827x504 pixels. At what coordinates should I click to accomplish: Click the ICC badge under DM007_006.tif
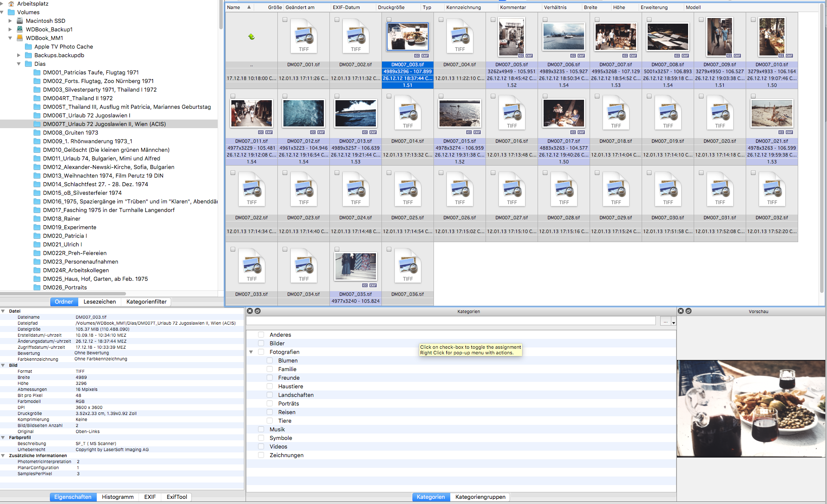573,56
